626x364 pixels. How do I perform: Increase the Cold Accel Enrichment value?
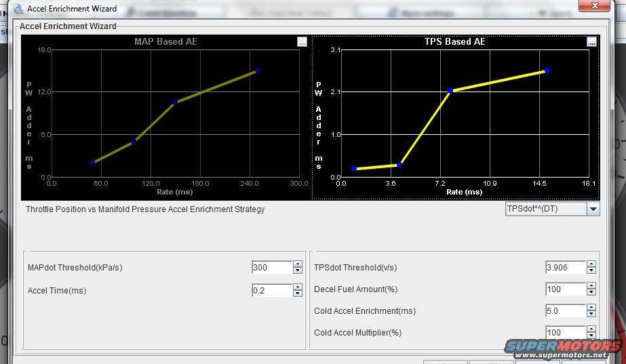click(x=591, y=308)
